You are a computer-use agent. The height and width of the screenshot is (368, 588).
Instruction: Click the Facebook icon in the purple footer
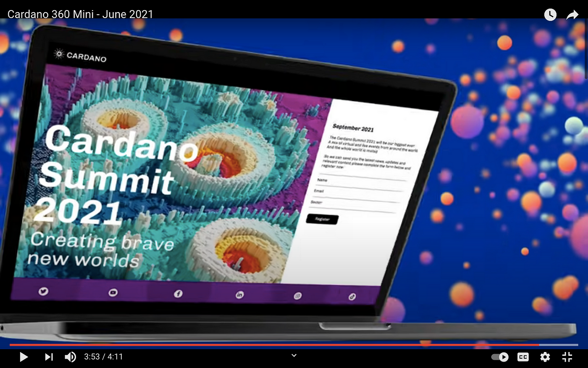[178, 294]
